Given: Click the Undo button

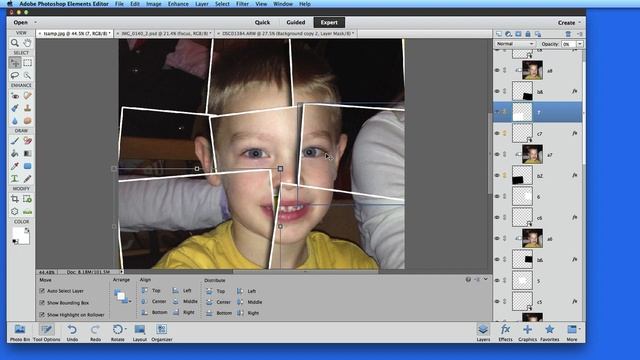Looking at the screenshot, I should tap(72, 332).
